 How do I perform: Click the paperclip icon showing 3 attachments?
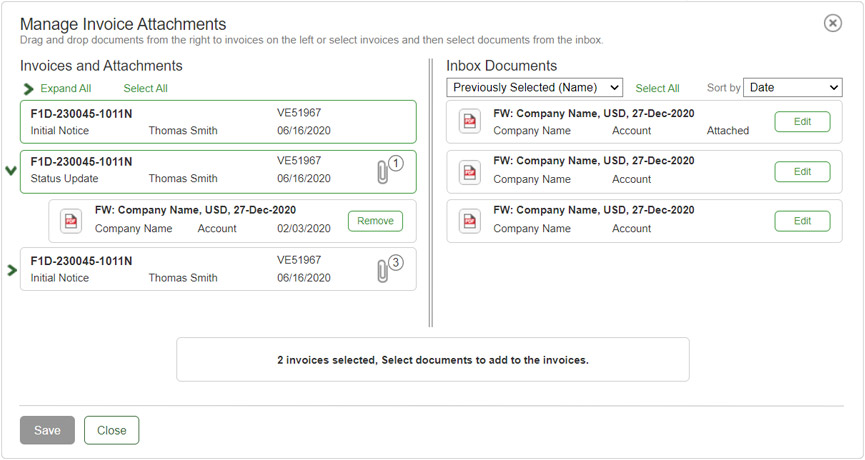382,270
